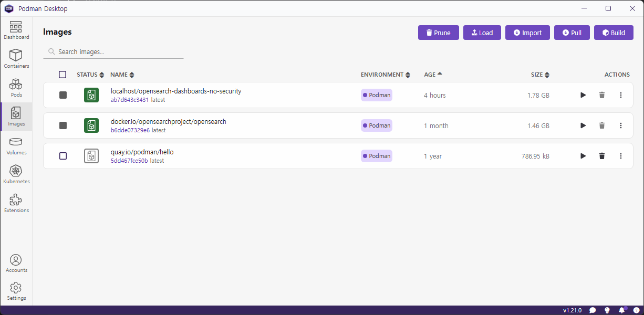This screenshot has width=644, height=315.
Task: Click status icon of docker.io opensearch image
Action: pos(91,125)
